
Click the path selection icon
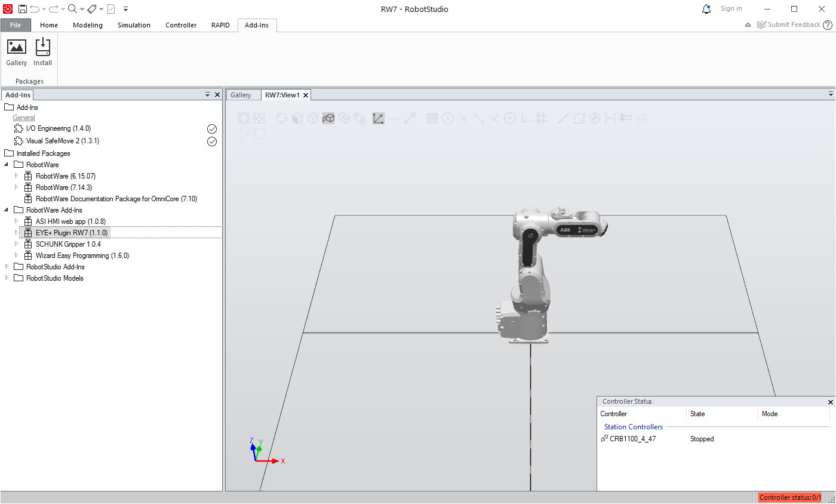click(409, 118)
